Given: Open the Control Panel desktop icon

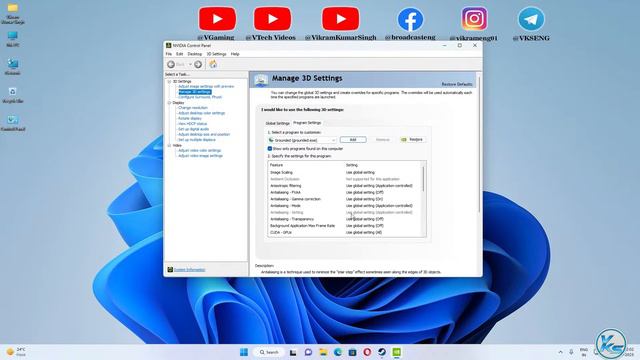Looking at the screenshot, I should click(13, 123).
